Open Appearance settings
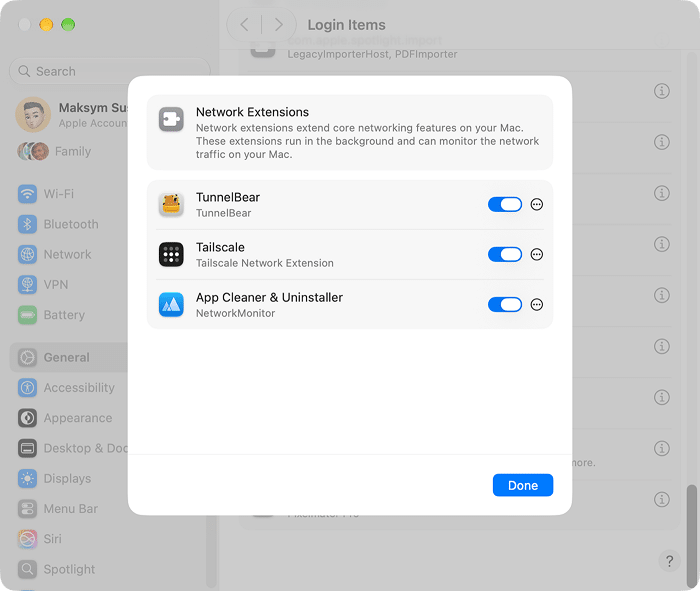 [x=65, y=418]
